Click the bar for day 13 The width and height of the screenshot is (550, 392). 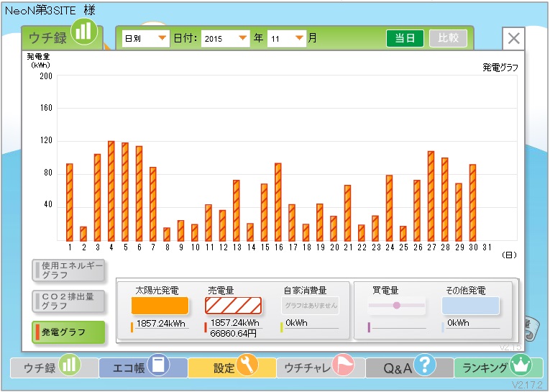237,211
